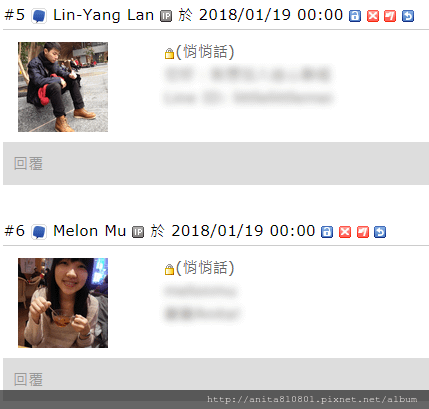This screenshot has height=409, width=429.
Task: Click Melon Mu's avatar photo
Action: (63, 303)
